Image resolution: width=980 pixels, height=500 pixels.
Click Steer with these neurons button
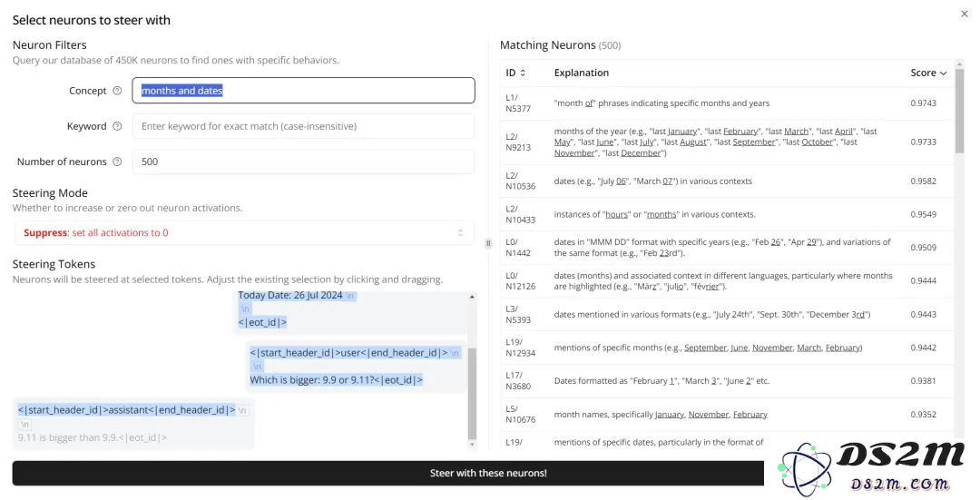[x=388, y=473]
